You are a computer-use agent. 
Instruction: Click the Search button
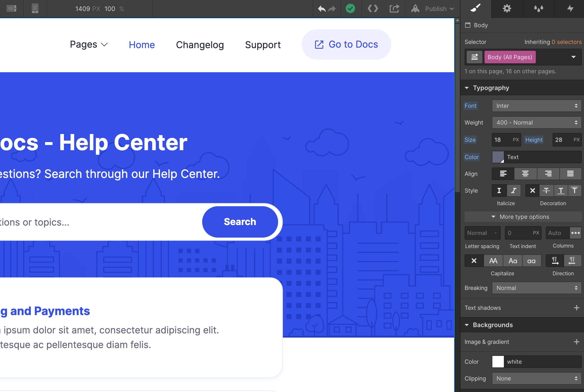pyautogui.click(x=240, y=222)
